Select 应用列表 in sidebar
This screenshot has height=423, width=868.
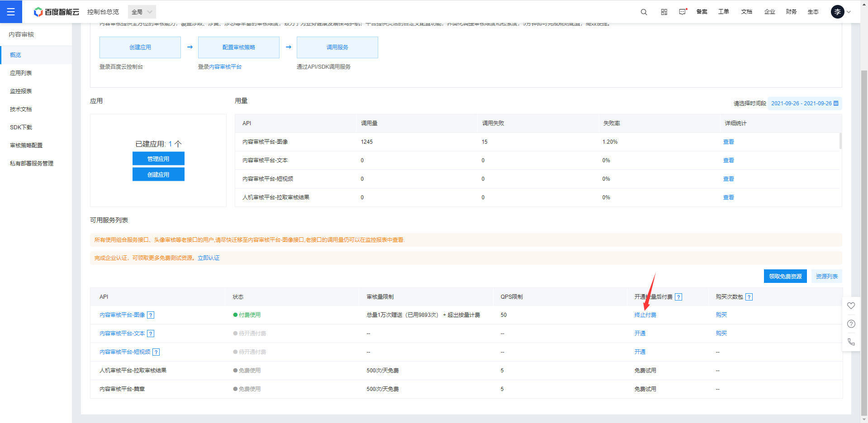(x=36, y=73)
